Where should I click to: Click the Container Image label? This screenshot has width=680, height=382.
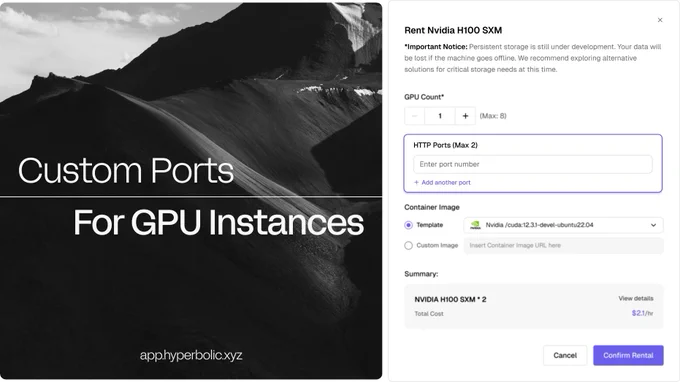tap(432, 207)
